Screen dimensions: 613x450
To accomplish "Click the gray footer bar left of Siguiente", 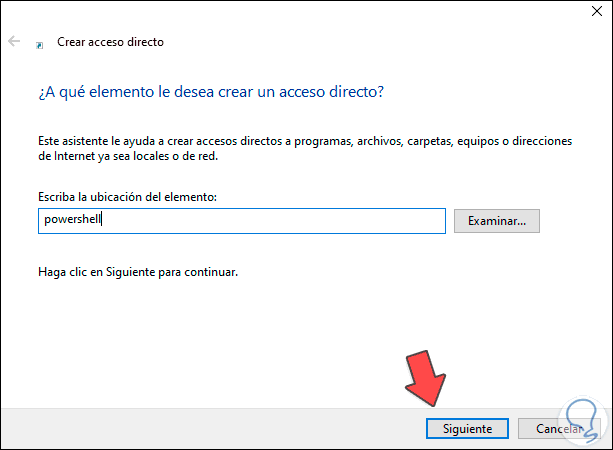I will pyautogui.click(x=200, y=428).
